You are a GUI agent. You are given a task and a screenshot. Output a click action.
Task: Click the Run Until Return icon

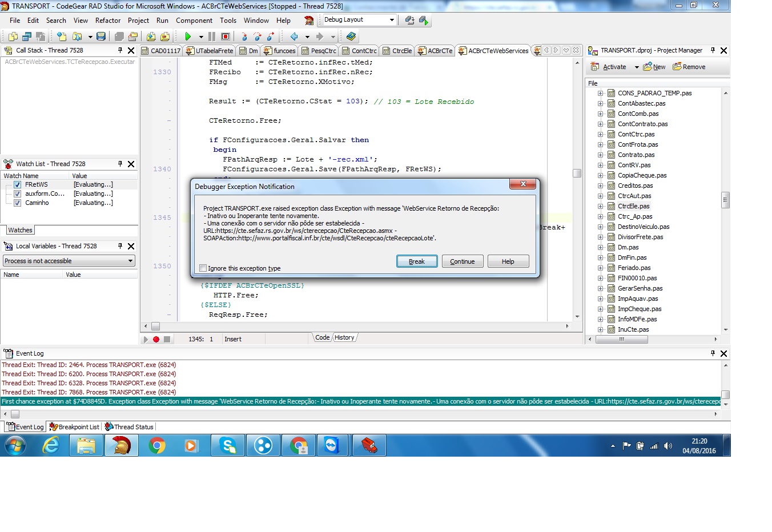tap(270, 37)
